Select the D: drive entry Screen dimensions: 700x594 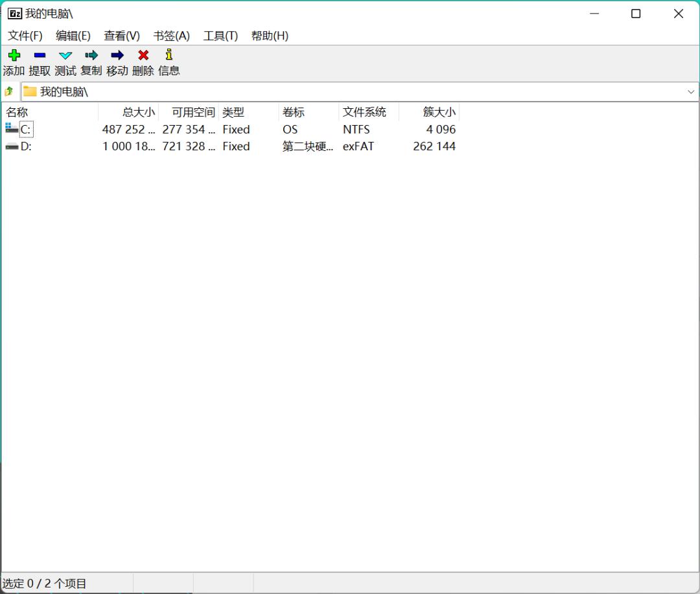click(25, 146)
